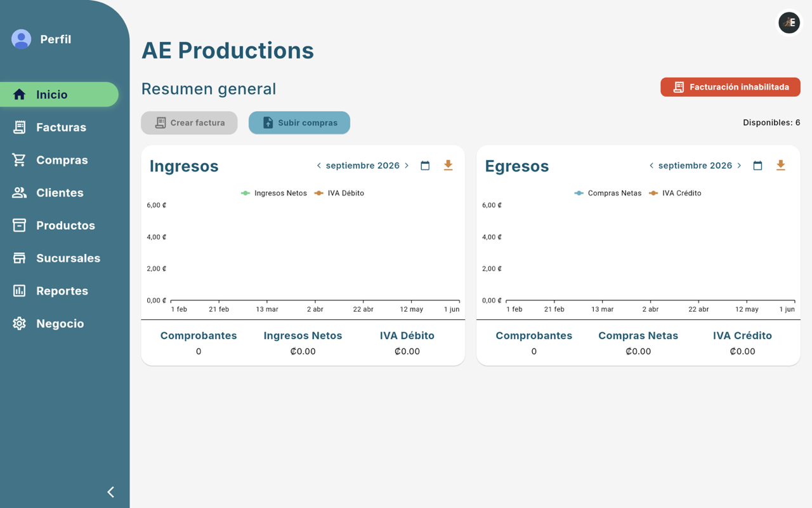Open the Perfil link

55,39
